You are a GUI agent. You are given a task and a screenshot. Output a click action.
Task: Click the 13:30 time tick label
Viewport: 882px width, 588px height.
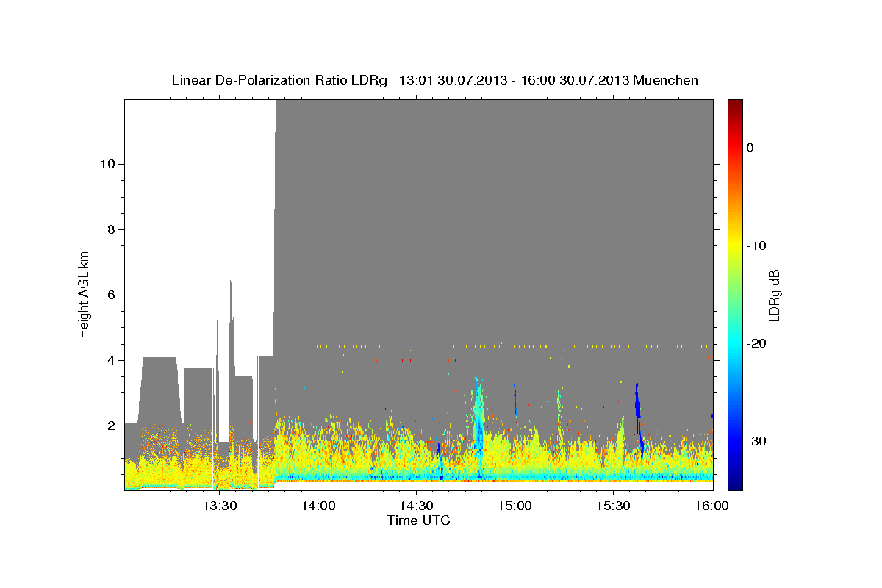pyautogui.click(x=219, y=506)
